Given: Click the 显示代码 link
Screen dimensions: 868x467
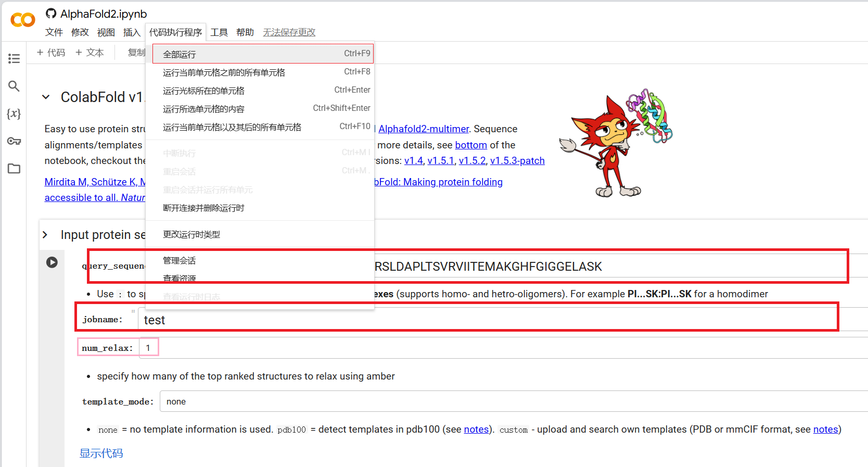Looking at the screenshot, I should pos(101,453).
